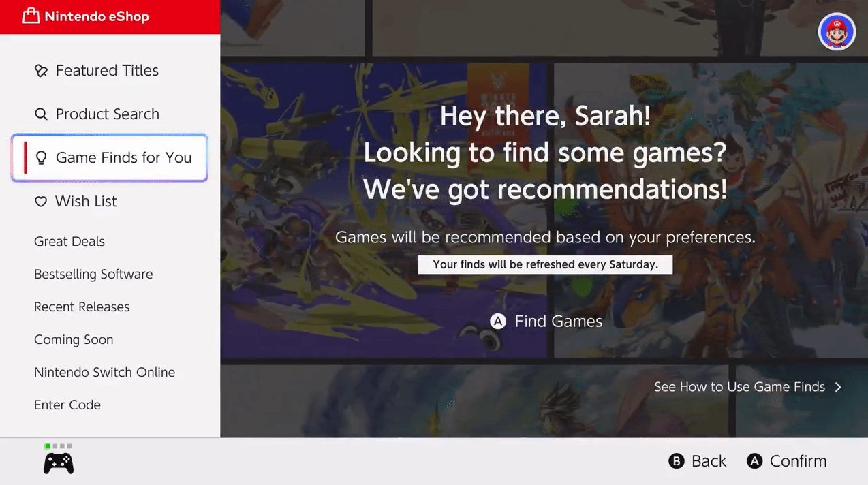Expand the chevron next to How to Use Game Finds
Screen dimensions: 868x485
tap(838, 387)
